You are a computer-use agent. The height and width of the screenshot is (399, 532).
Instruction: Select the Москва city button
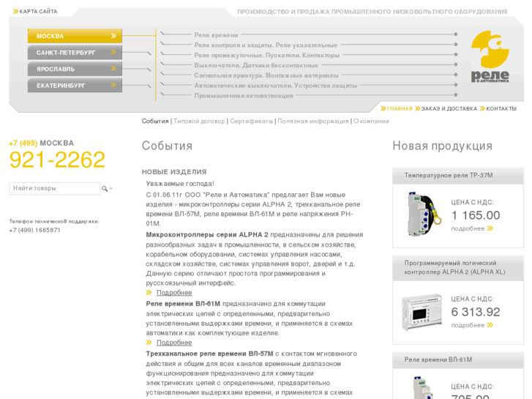point(75,36)
